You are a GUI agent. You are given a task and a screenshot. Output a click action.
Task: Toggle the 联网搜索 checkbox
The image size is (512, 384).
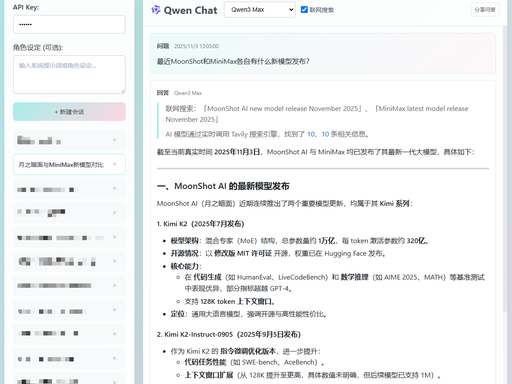click(x=304, y=10)
